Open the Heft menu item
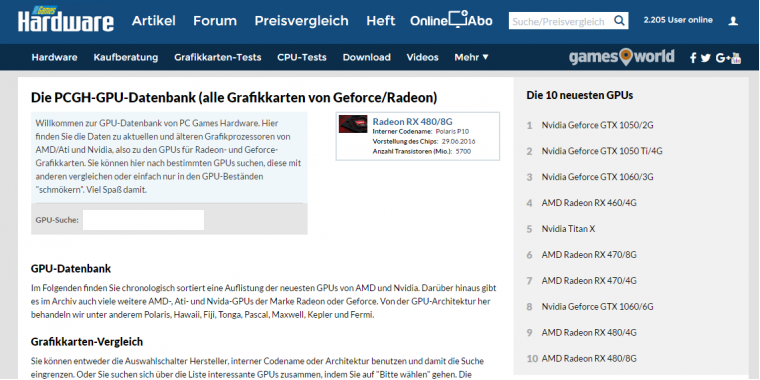The image size is (760, 380). 380,21
